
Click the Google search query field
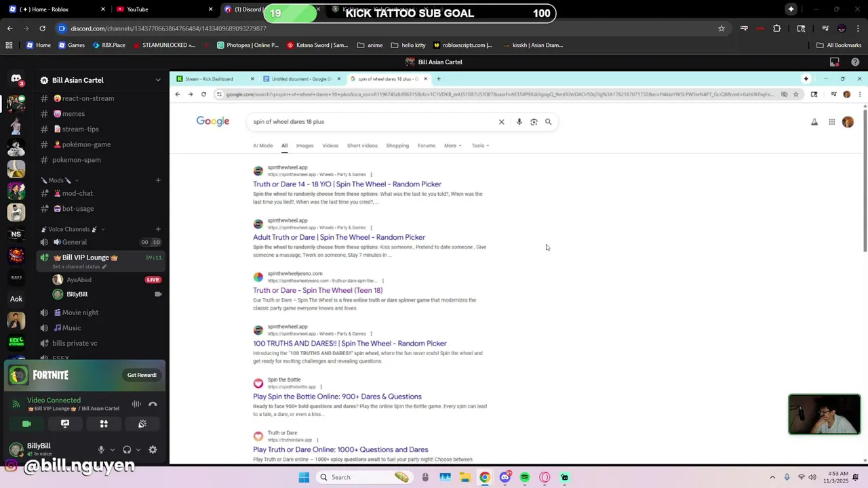click(x=373, y=122)
